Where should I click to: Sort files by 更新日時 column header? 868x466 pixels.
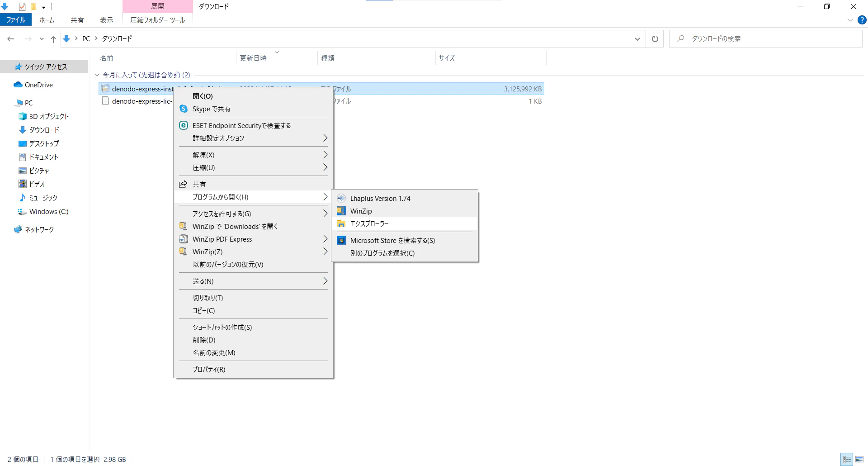click(277, 58)
